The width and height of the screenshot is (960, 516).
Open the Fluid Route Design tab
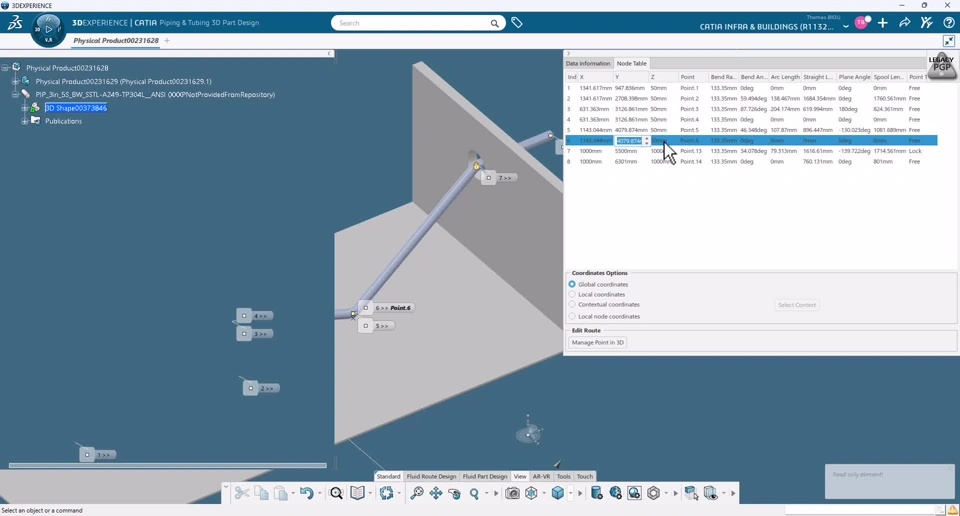(x=431, y=476)
